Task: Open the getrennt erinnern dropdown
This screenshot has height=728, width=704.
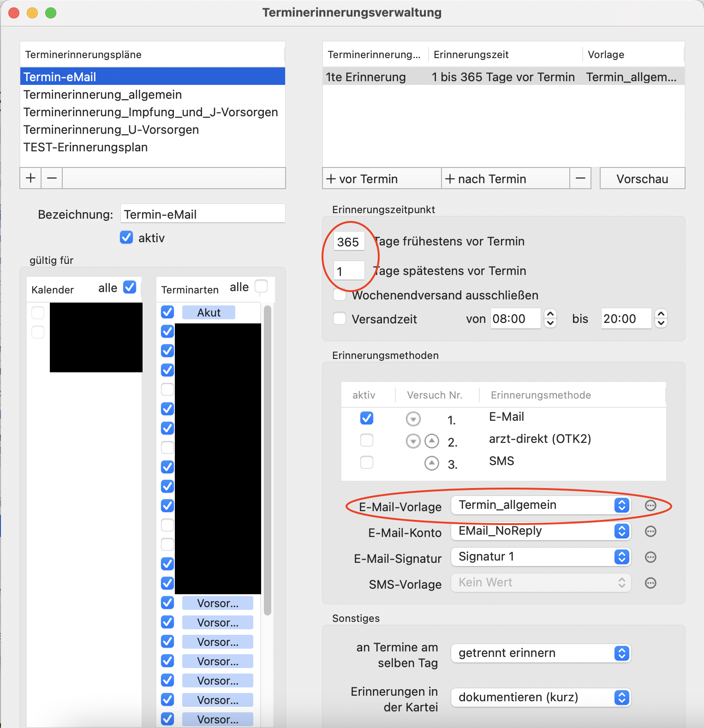Action: click(541, 653)
